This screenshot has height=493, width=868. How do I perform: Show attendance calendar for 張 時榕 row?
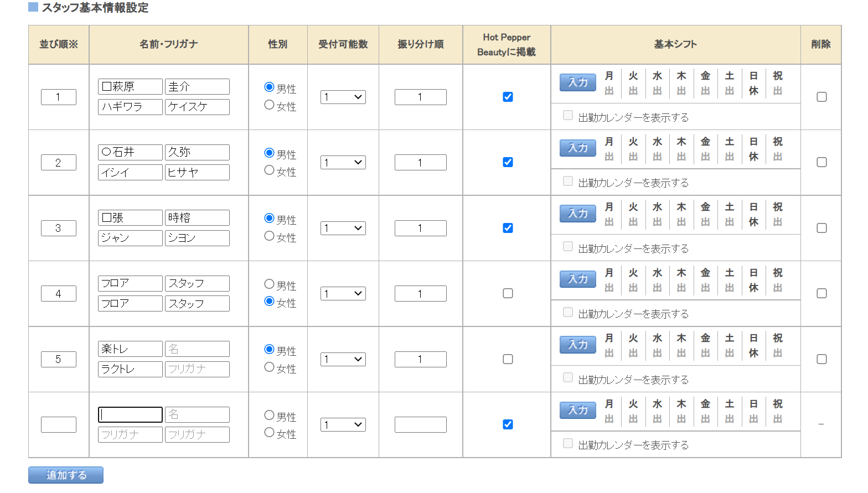pyautogui.click(x=568, y=246)
